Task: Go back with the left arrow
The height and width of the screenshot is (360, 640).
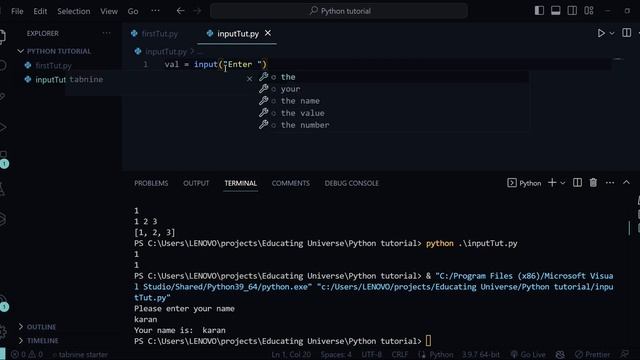Action: [x=180, y=11]
